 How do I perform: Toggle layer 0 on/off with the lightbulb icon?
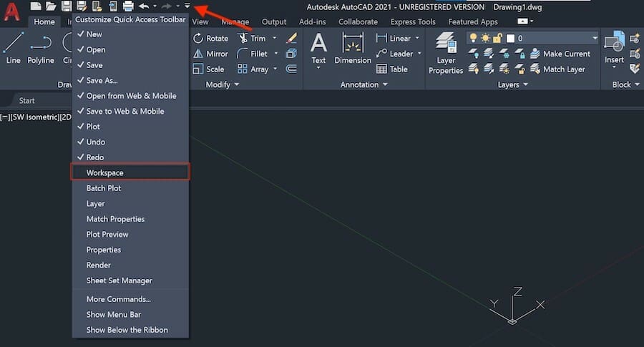point(473,38)
